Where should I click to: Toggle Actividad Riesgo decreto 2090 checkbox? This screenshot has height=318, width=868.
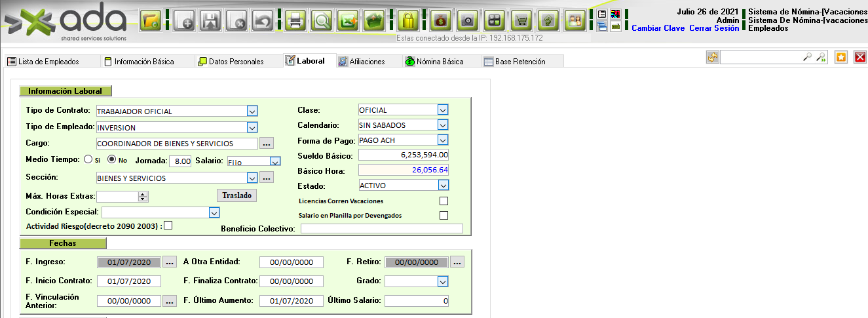tap(168, 226)
